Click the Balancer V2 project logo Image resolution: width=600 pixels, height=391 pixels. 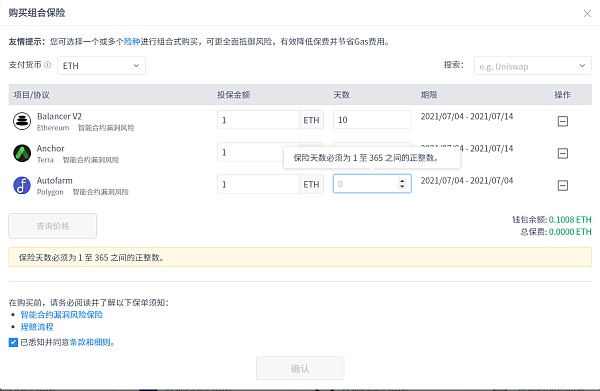[x=22, y=121]
